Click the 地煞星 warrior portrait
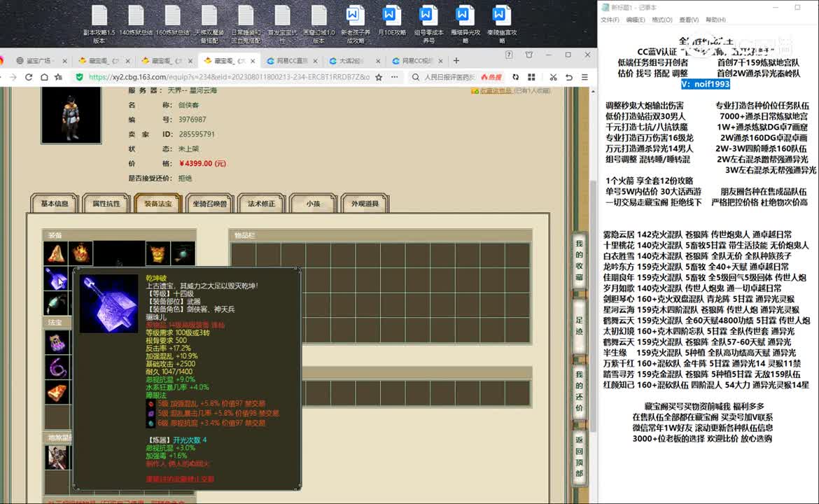The image size is (819, 504). [57, 458]
